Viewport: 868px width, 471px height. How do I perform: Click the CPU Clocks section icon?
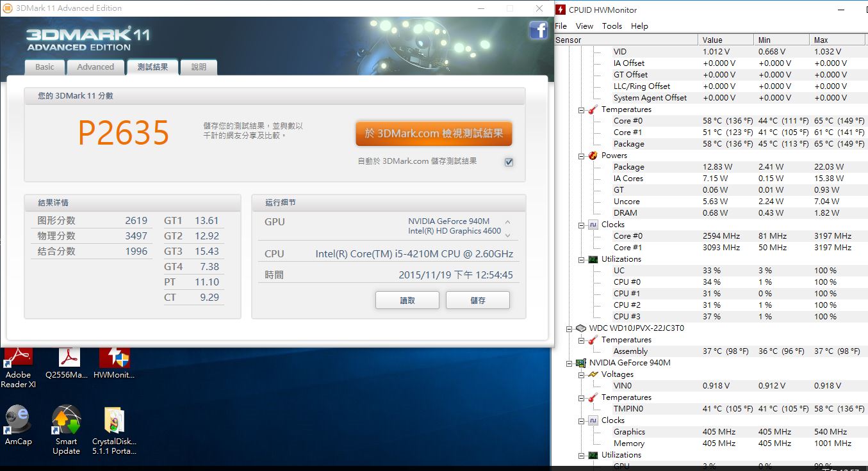click(593, 225)
